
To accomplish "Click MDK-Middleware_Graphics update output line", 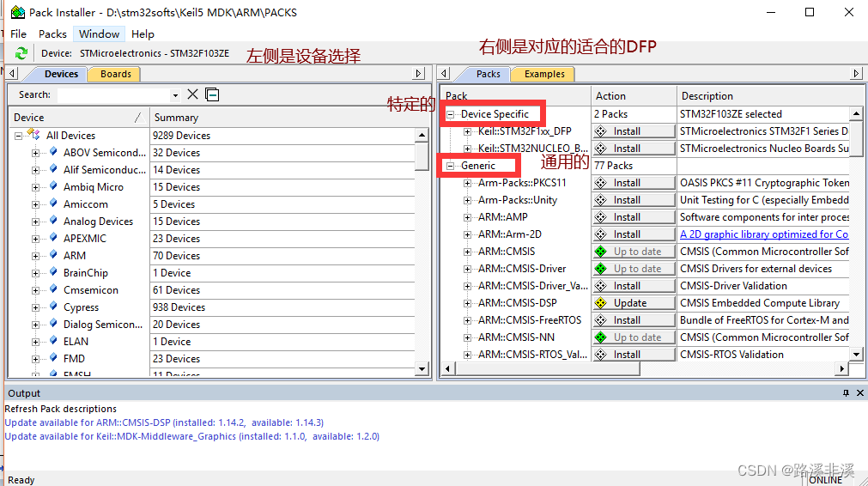I will point(191,437).
